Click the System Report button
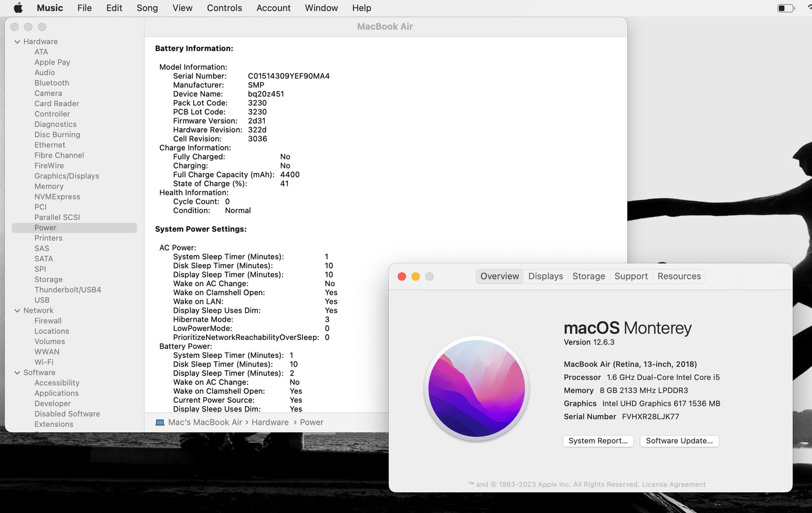 pos(598,441)
